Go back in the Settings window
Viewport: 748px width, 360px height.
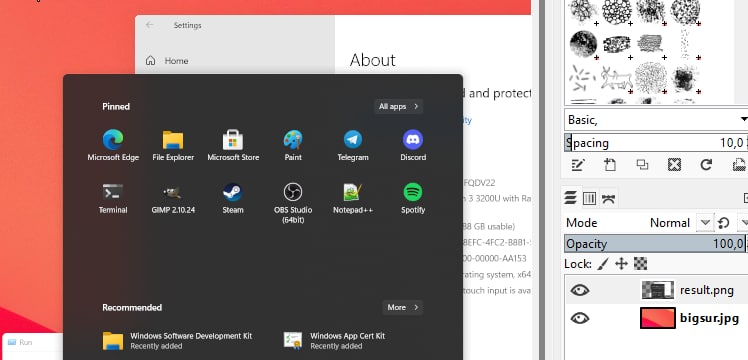(x=150, y=25)
